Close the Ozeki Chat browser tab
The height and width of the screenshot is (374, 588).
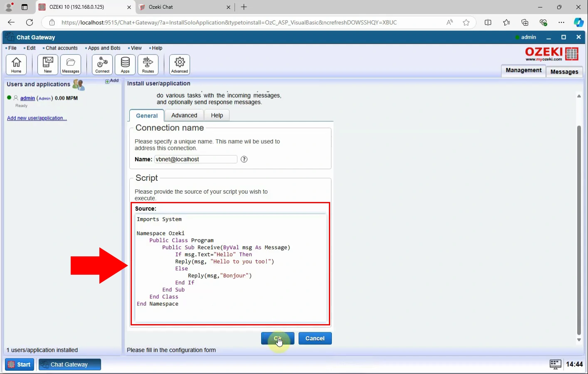pos(228,7)
